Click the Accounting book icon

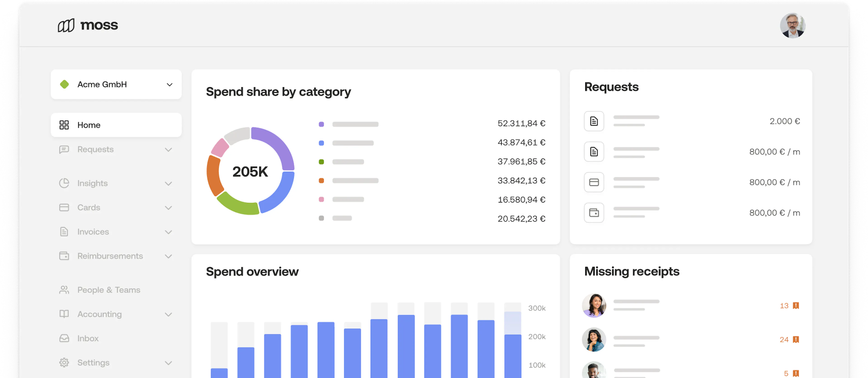(64, 314)
